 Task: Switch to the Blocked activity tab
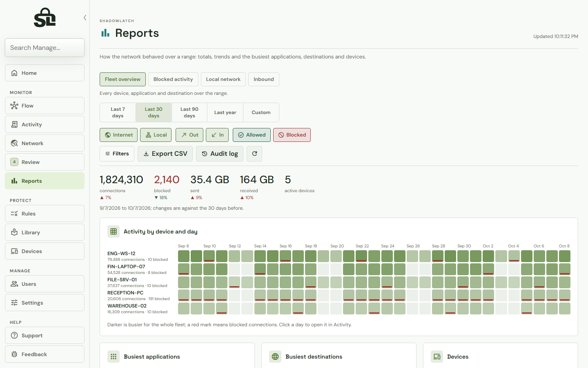(x=173, y=79)
